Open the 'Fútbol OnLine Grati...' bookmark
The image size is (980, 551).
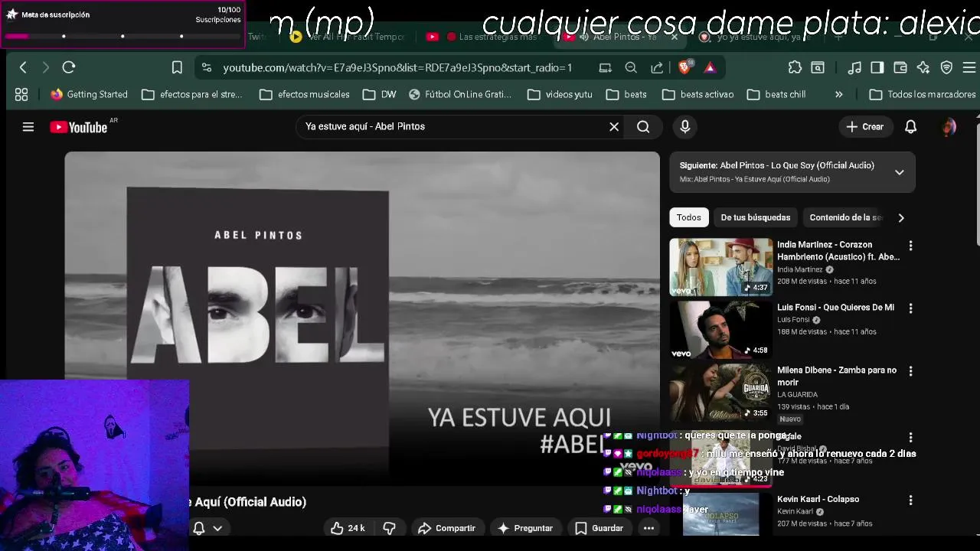(459, 94)
